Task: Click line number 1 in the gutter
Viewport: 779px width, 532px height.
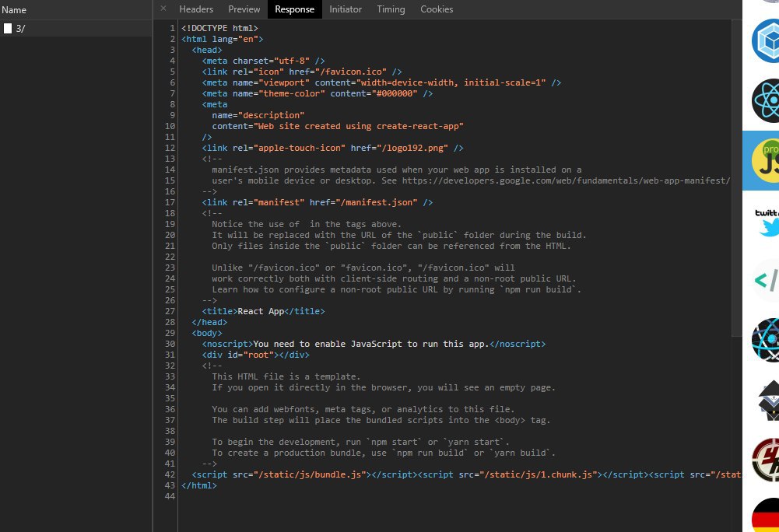Action: click(x=172, y=28)
